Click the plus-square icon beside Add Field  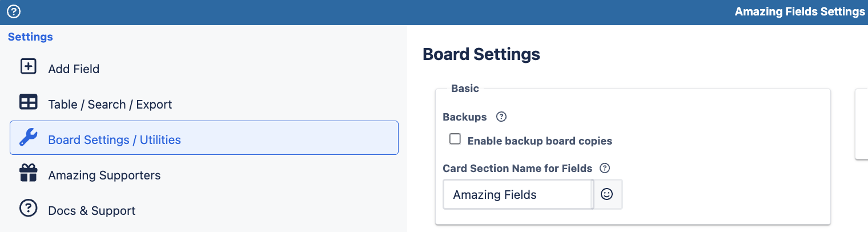[x=28, y=67]
